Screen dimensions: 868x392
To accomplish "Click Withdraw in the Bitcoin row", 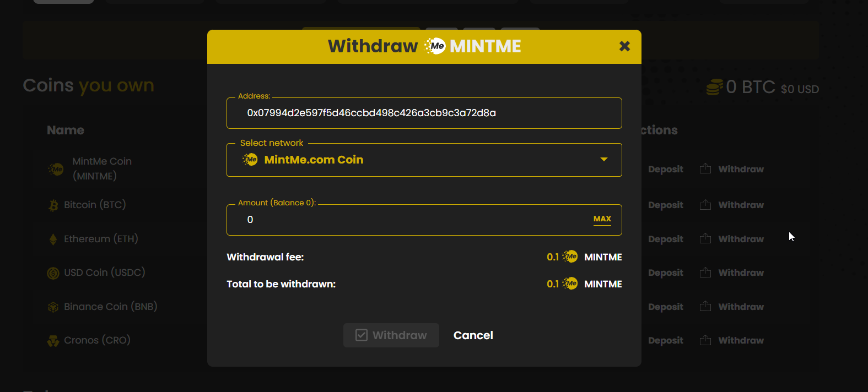I will 740,205.
